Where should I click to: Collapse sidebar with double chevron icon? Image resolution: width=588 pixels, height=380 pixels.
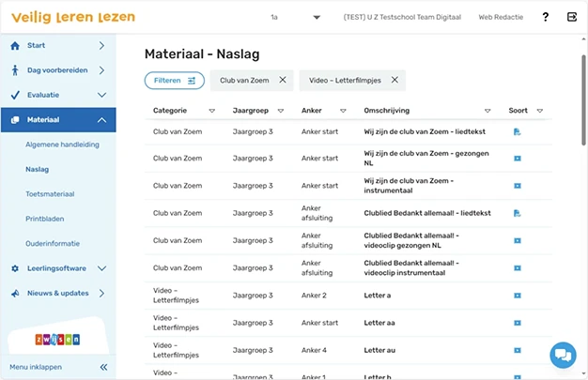(x=104, y=367)
